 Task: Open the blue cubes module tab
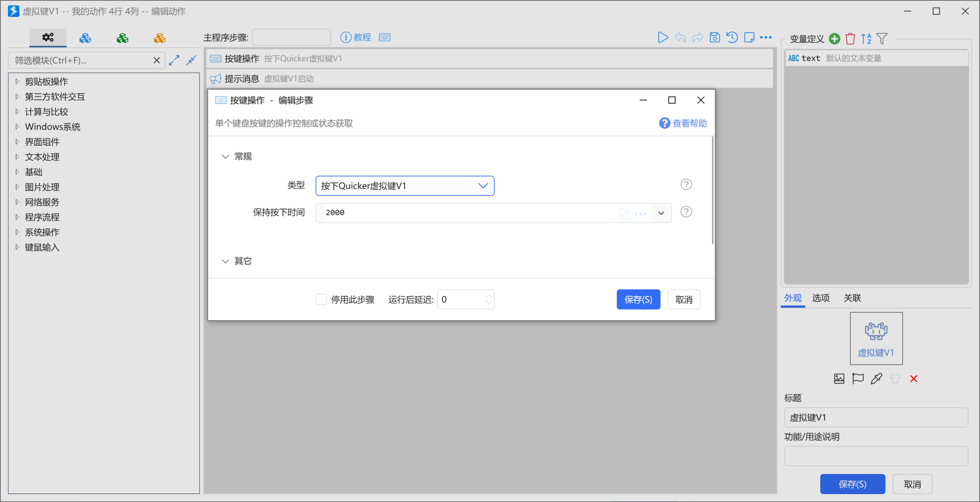coord(85,38)
